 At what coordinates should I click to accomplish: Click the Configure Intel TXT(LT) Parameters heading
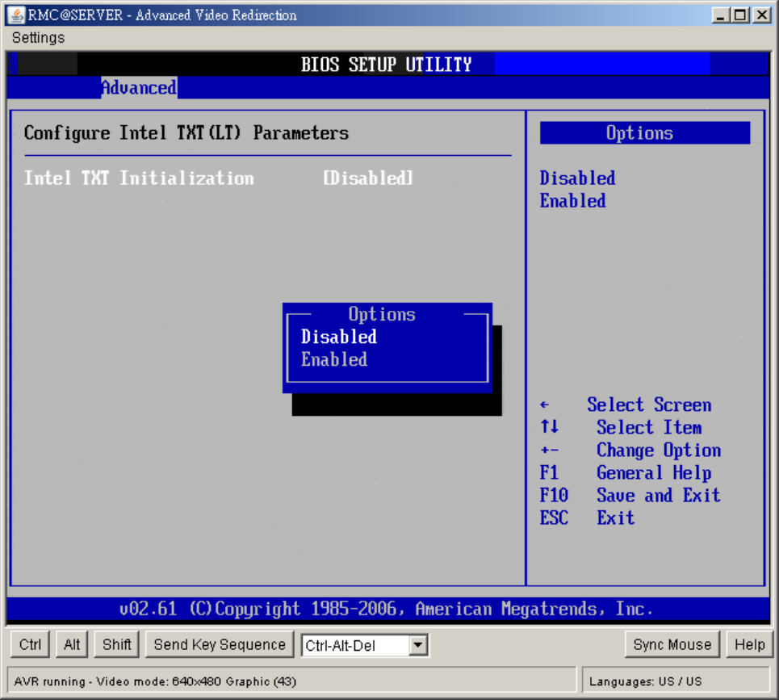186,132
